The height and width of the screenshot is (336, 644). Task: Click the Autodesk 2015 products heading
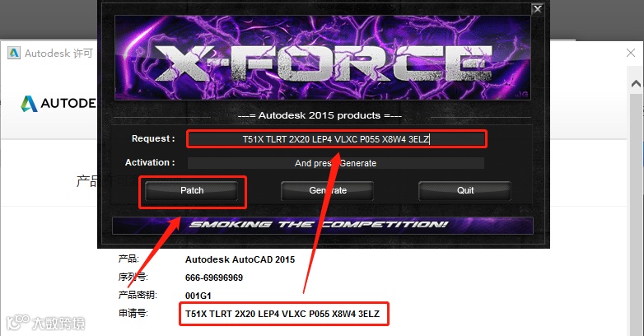point(320,115)
